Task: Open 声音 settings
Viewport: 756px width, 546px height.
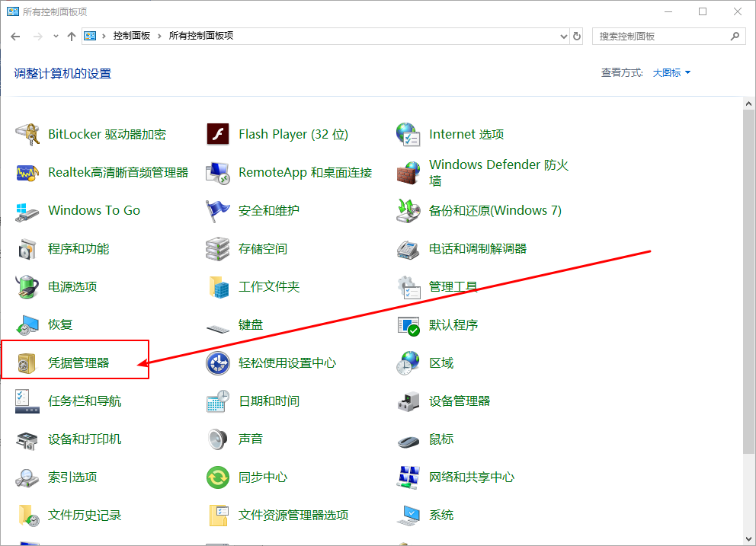Action: (251, 439)
